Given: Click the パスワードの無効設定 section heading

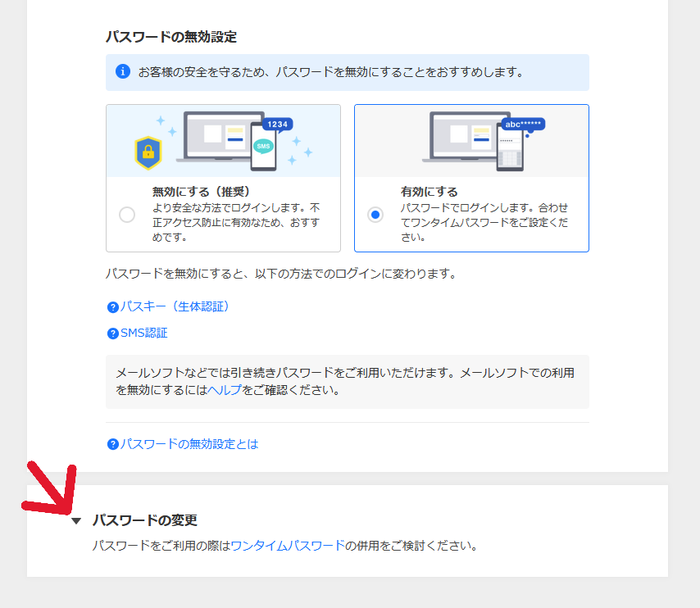Looking at the screenshot, I should (x=171, y=37).
